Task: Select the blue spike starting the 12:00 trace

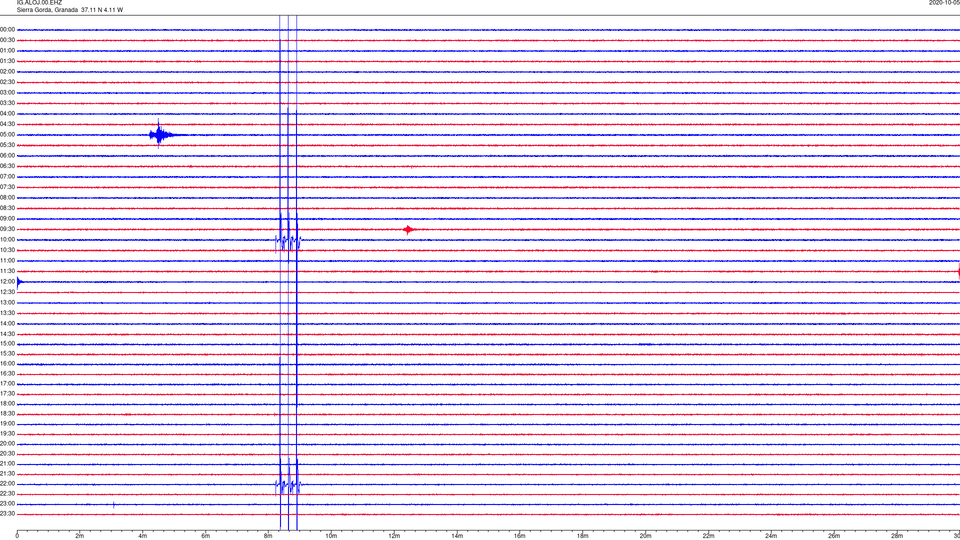Action: [20, 282]
